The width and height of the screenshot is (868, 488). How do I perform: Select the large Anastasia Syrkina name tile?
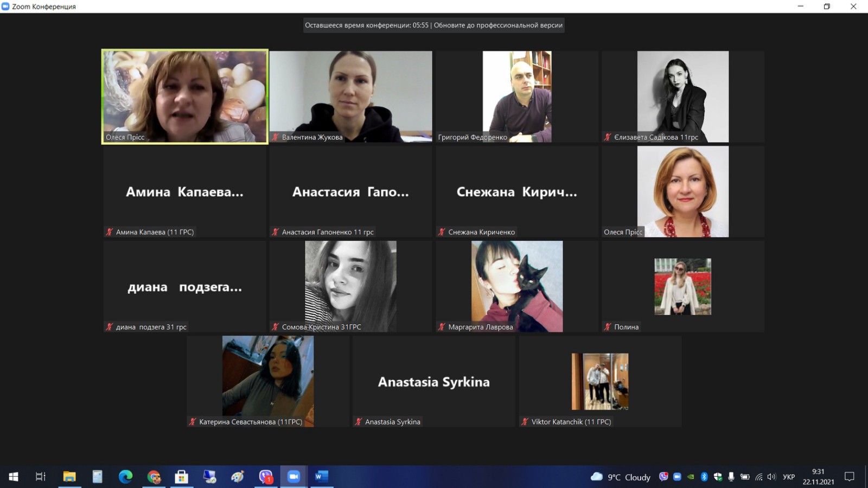click(x=434, y=381)
